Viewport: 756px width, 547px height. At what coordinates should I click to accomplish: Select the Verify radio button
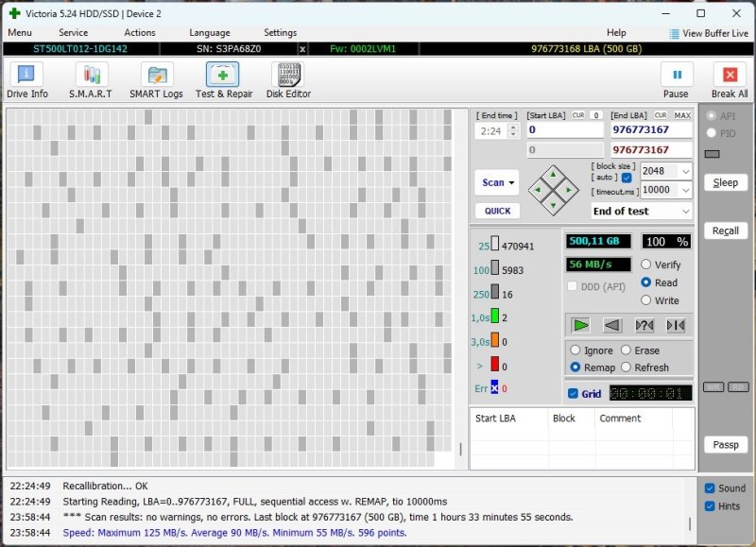click(x=646, y=265)
